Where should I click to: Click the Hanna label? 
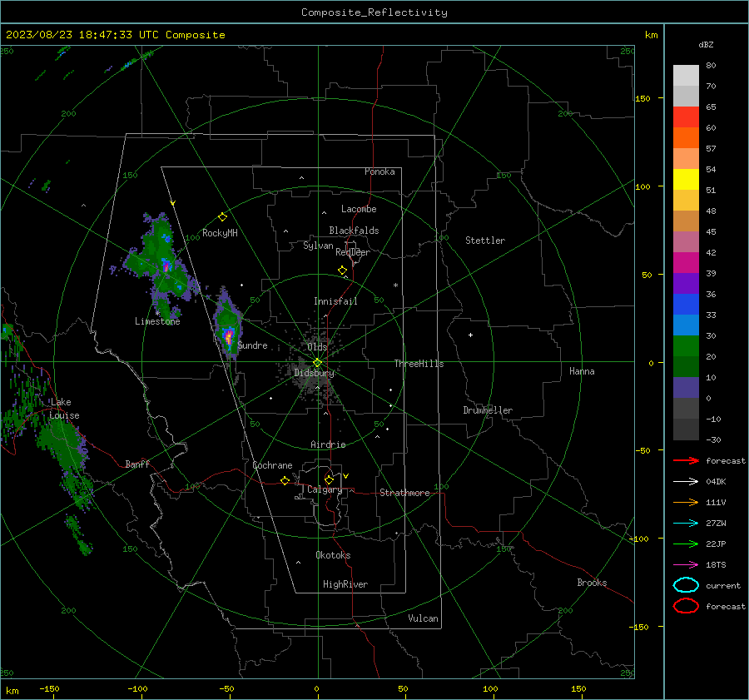pos(582,371)
